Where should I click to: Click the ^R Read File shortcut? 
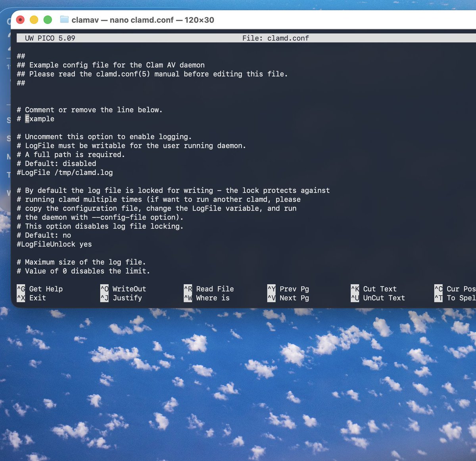209,289
